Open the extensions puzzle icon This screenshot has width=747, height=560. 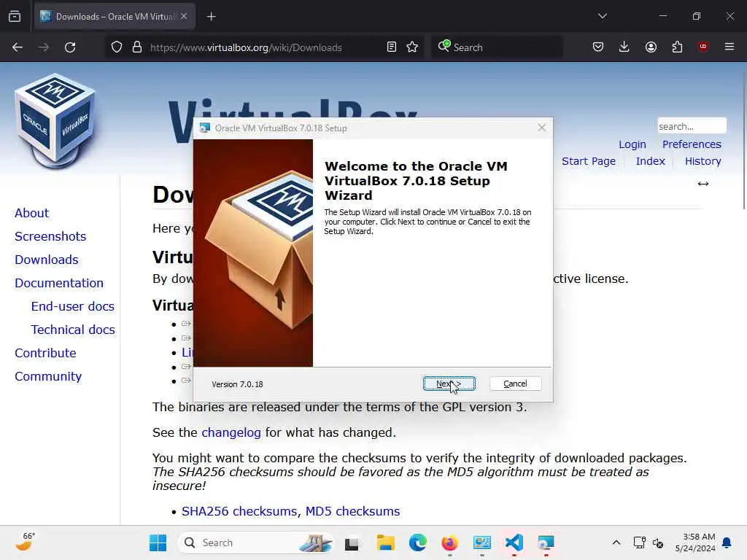(677, 47)
